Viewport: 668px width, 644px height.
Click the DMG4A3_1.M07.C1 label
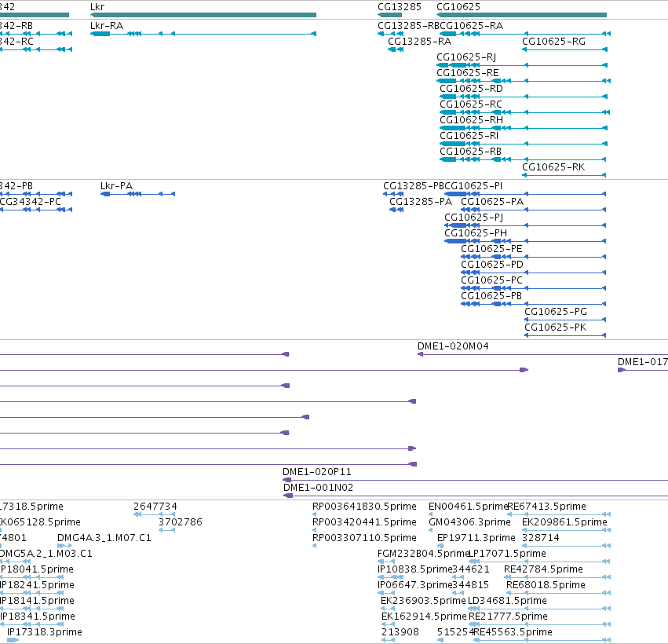(x=104, y=538)
